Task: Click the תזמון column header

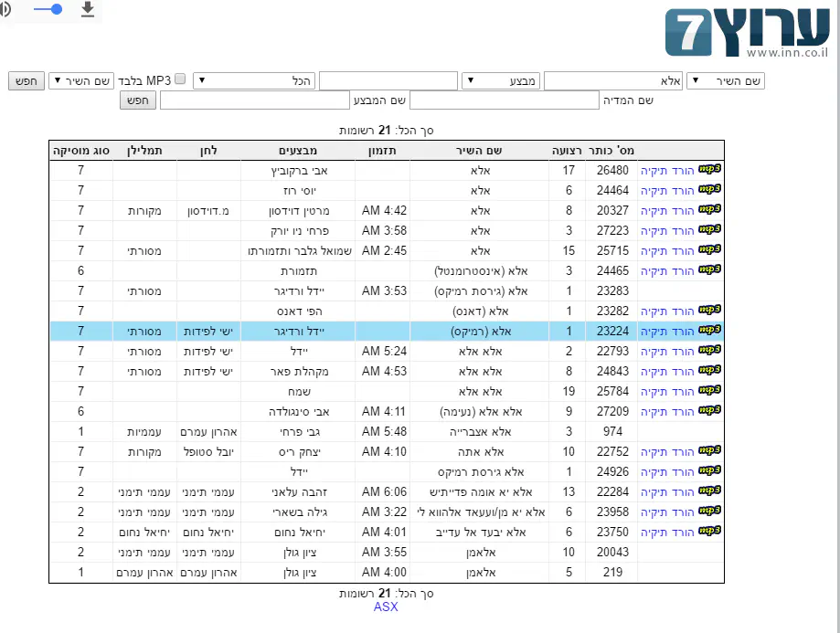Action: pyautogui.click(x=381, y=150)
